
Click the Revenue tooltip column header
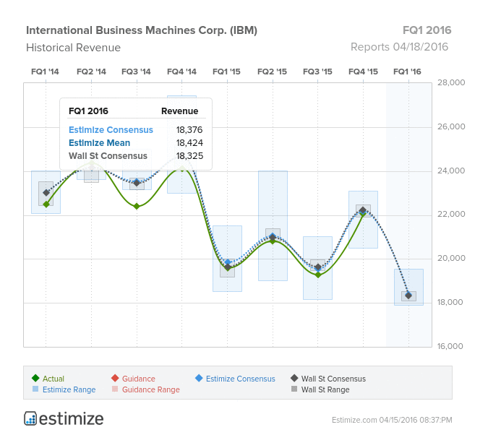179,111
